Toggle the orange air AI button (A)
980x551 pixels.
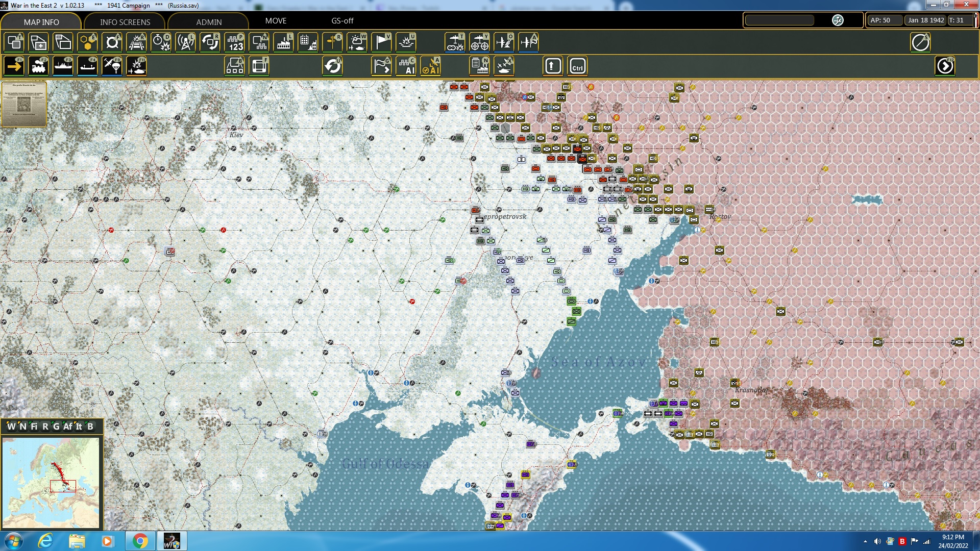point(431,66)
